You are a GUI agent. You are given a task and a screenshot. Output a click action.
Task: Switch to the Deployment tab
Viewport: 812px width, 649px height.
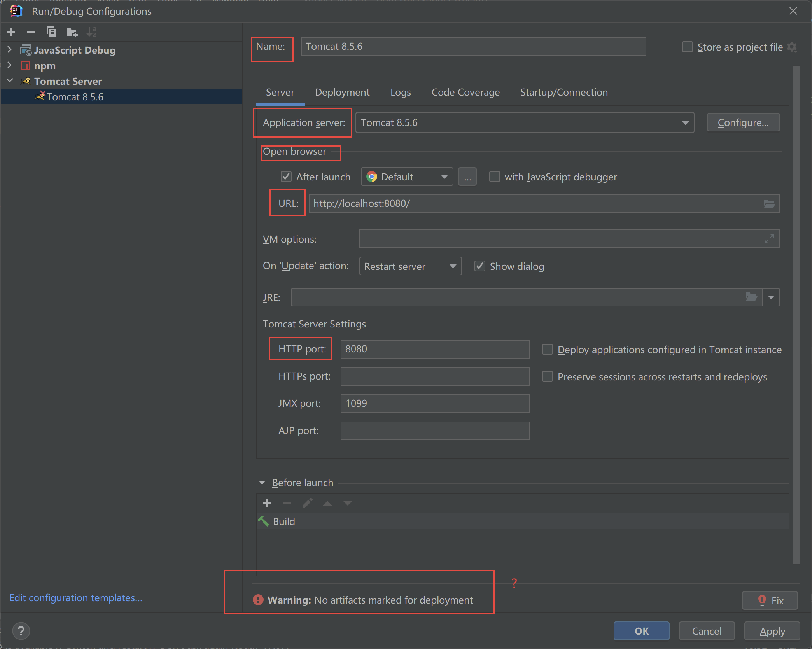342,93
